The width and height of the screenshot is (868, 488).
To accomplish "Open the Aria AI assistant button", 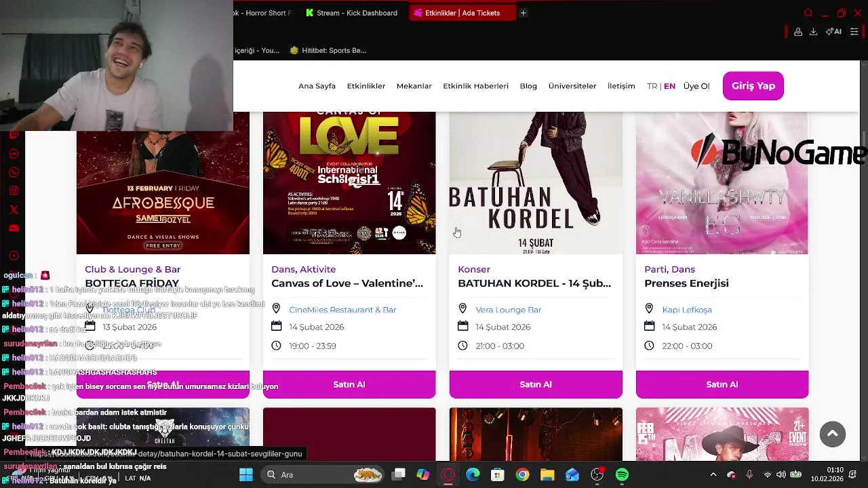I will (833, 32).
